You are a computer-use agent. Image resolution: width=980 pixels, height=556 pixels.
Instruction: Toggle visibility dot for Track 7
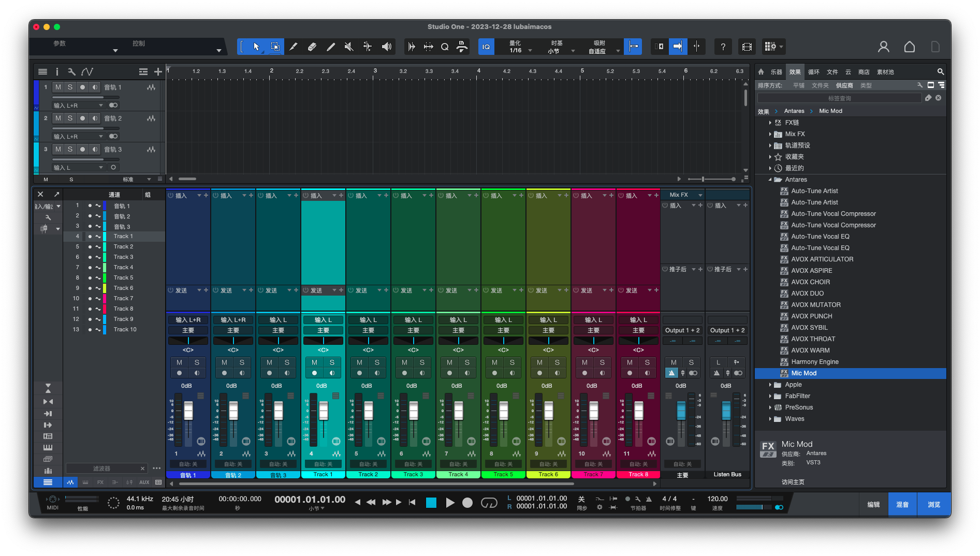[x=90, y=299]
